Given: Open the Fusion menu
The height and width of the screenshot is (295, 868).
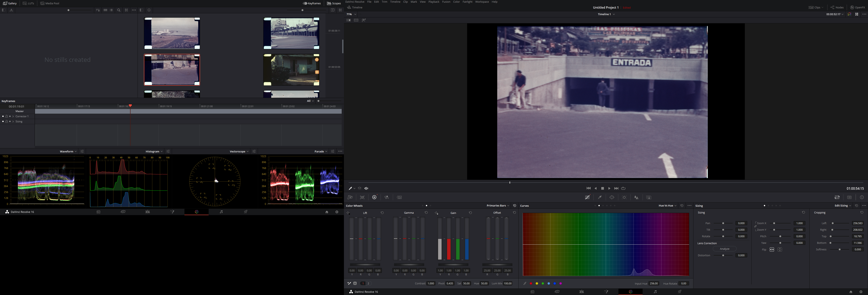Looking at the screenshot, I should click(446, 2).
